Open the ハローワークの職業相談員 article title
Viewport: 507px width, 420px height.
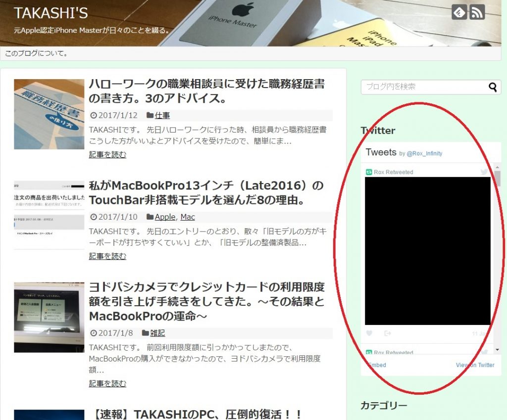pos(207,91)
